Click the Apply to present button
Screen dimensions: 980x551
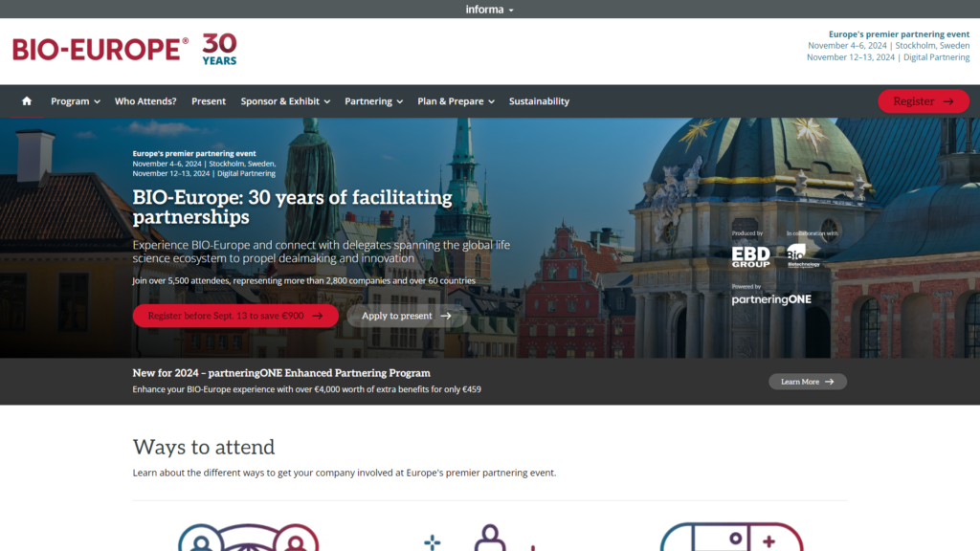(x=406, y=316)
